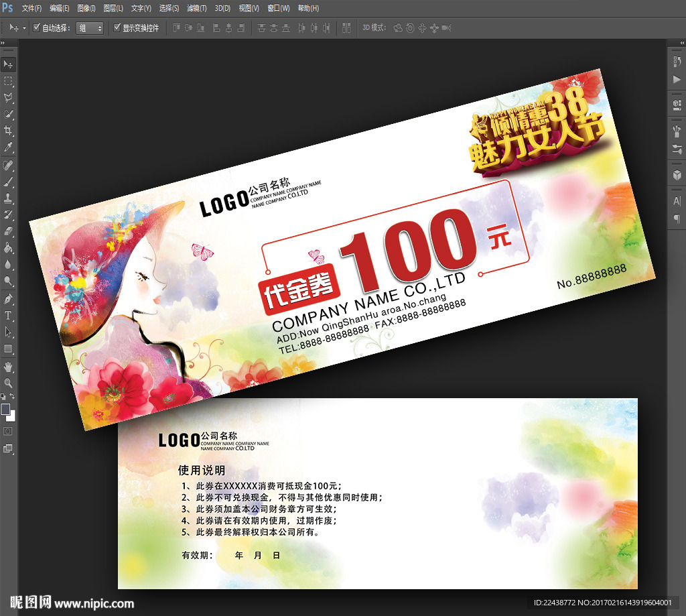Open the 窗口(W) menu
The width and height of the screenshot is (686, 616).
[x=279, y=8]
